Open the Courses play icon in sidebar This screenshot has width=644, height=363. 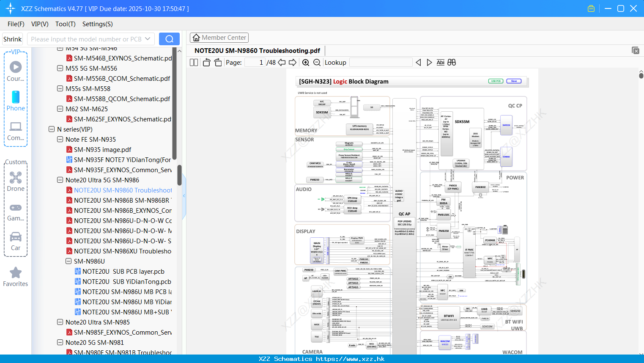click(x=16, y=67)
